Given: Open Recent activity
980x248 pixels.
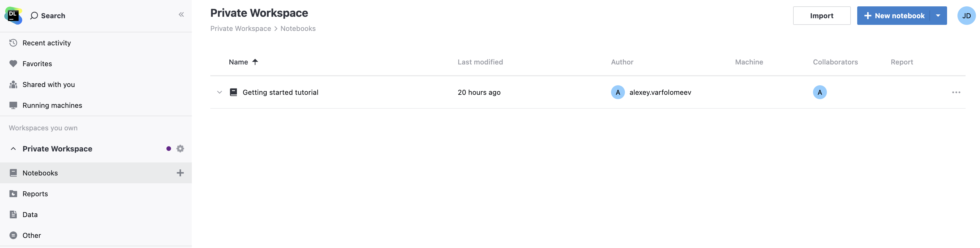Looking at the screenshot, I should click(47, 42).
